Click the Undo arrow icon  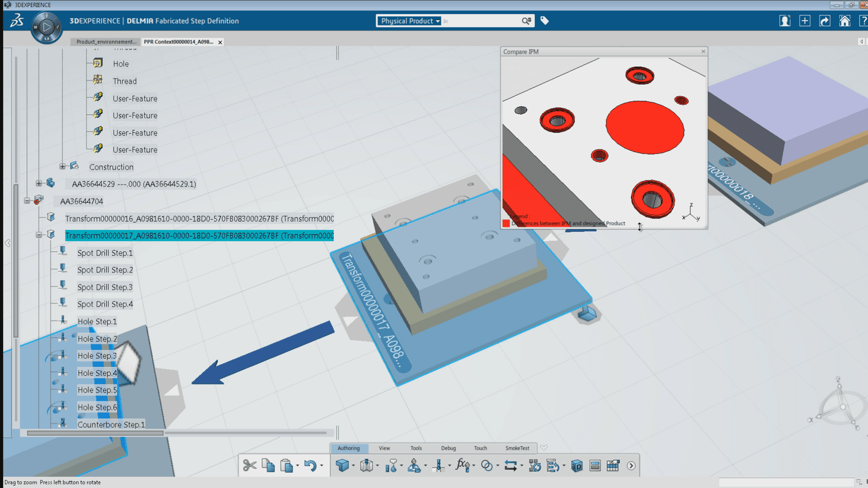coord(310,465)
